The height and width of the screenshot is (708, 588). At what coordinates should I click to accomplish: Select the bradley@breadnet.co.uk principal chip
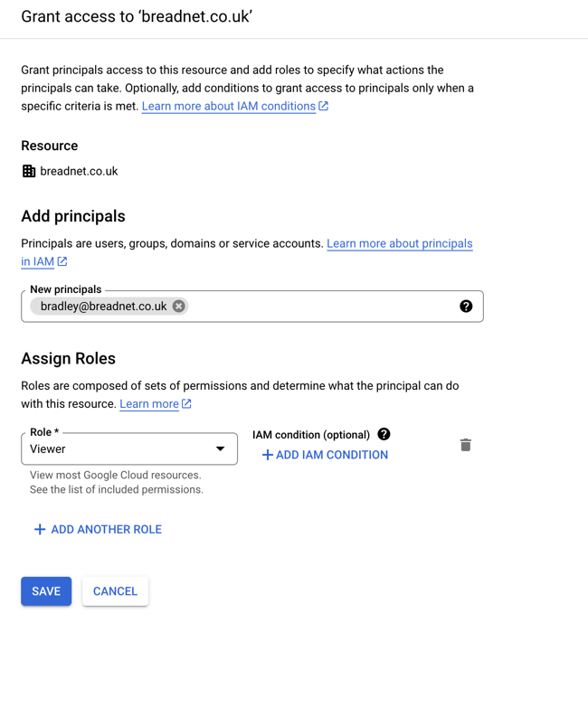pos(103,307)
